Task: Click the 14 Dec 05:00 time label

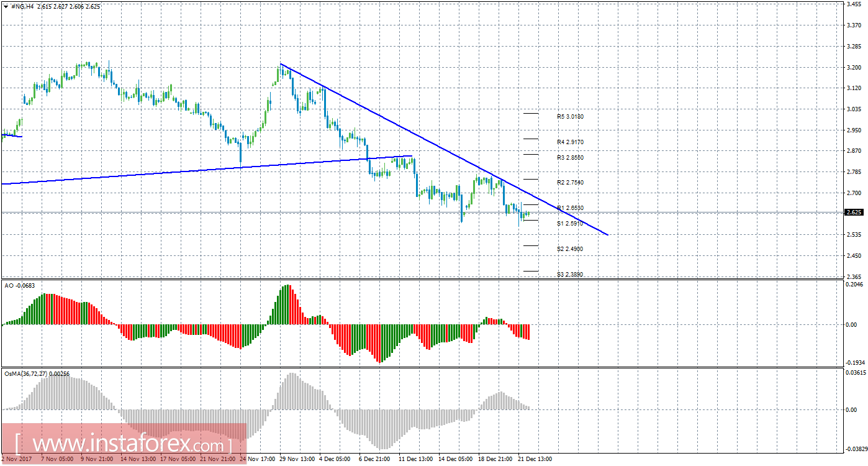Action: click(x=454, y=459)
